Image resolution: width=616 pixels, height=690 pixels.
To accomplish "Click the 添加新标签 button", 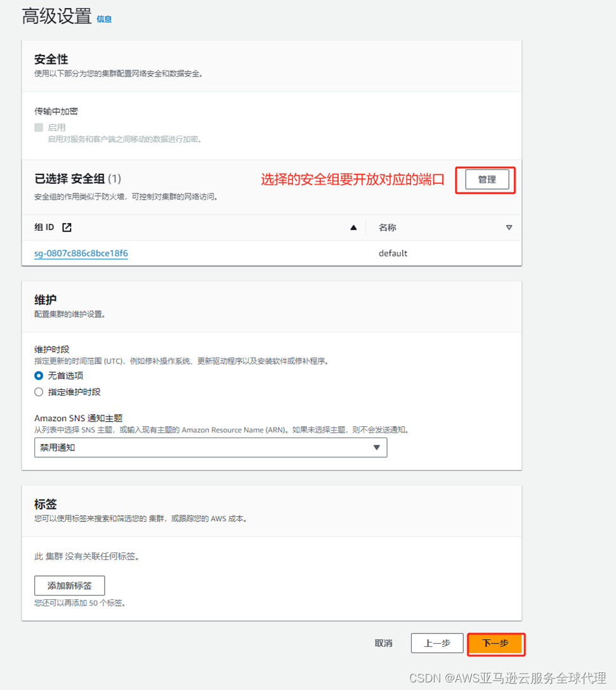I will [69, 585].
